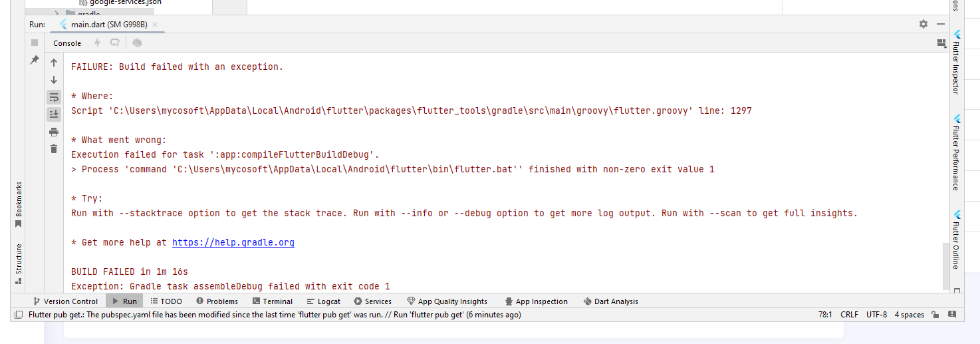Click the up arrow stack trace icon
Image resolution: width=980 pixels, height=344 pixels.
[54, 63]
